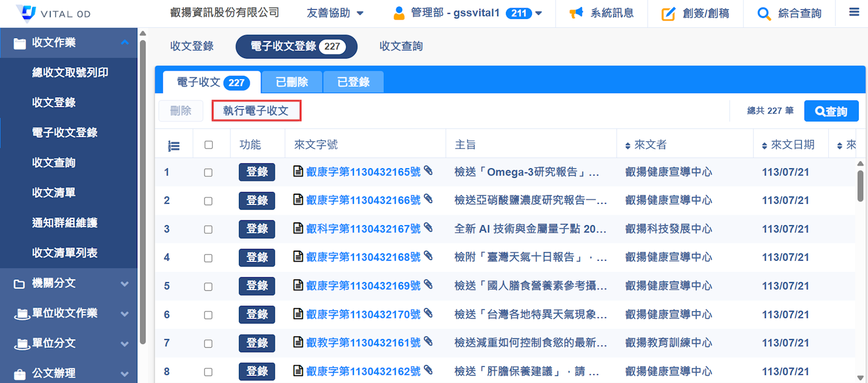Switch to the 已刪除 tab
Screen dimensions: 868x383
click(x=292, y=82)
